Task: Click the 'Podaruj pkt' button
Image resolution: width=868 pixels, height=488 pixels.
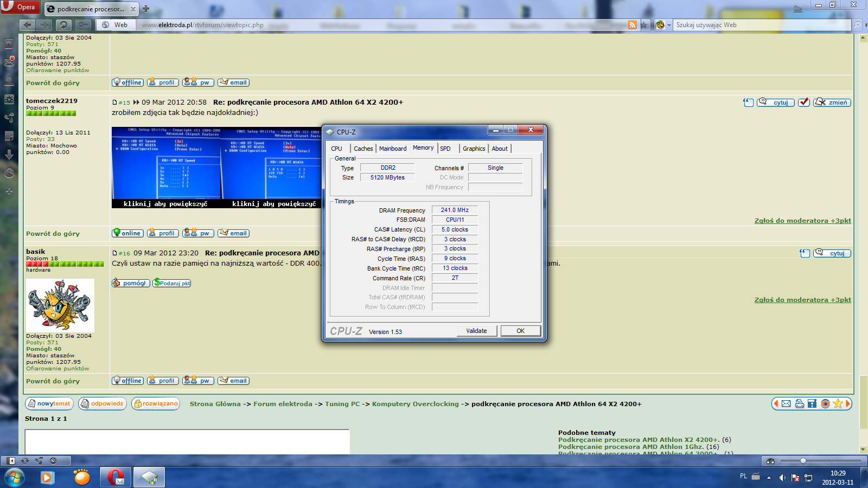Action: [x=172, y=283]
